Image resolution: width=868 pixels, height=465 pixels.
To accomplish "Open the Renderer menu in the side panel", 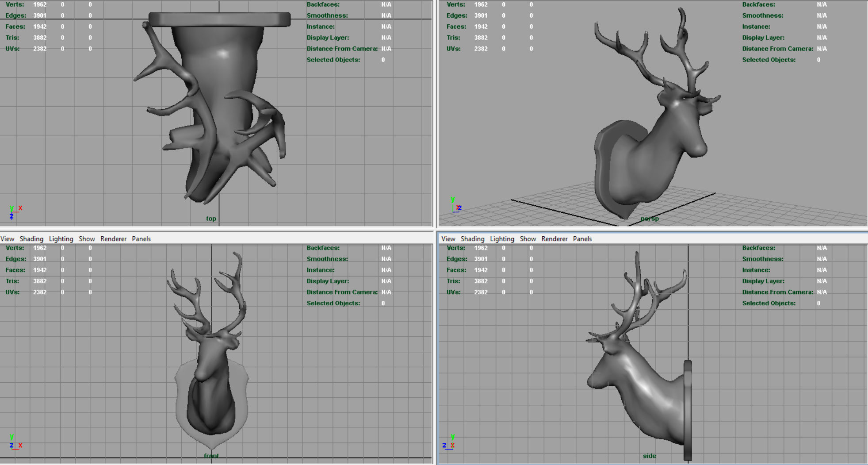I will click(x=554, y=239).
